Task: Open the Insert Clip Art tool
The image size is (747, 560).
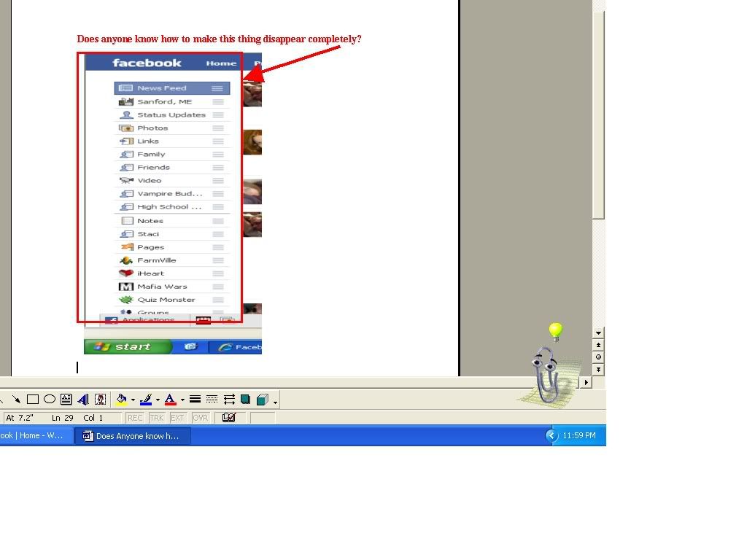Action: pyautogui.click(x=100, y=399)
